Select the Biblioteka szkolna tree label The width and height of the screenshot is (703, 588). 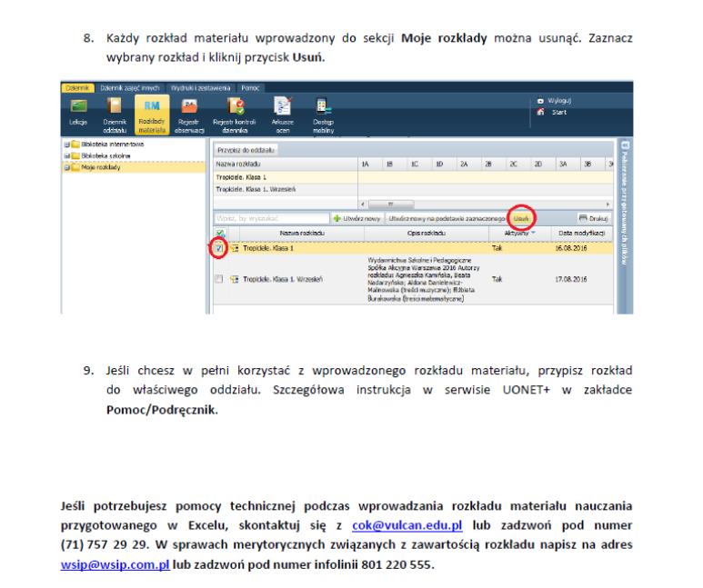(105, 155)
